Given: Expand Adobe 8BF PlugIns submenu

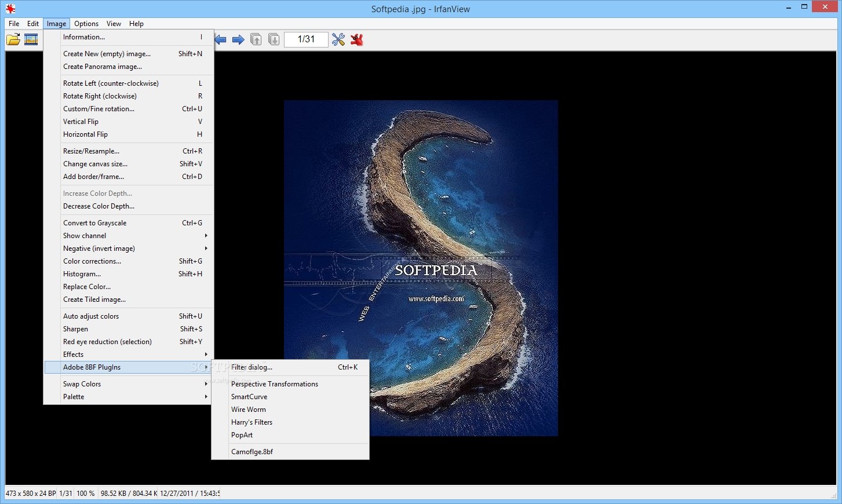Looking at the screenshot, I should pyautogui.click(x=129, y=367).
